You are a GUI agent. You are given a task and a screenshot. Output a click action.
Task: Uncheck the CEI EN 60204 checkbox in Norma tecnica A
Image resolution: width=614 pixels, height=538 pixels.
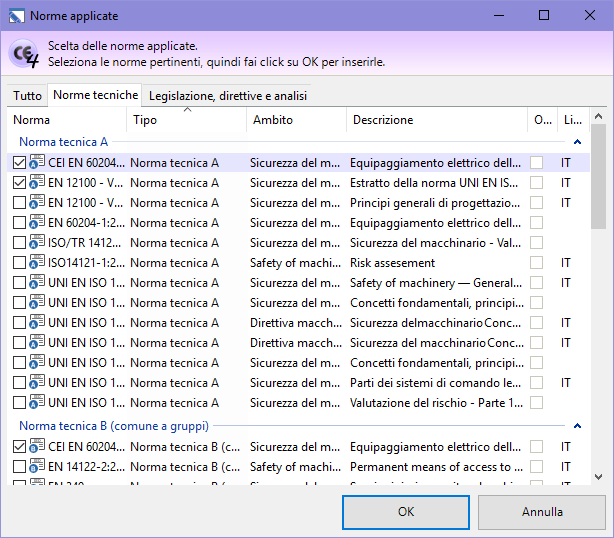pyautogui.click(x=19, y=162)
